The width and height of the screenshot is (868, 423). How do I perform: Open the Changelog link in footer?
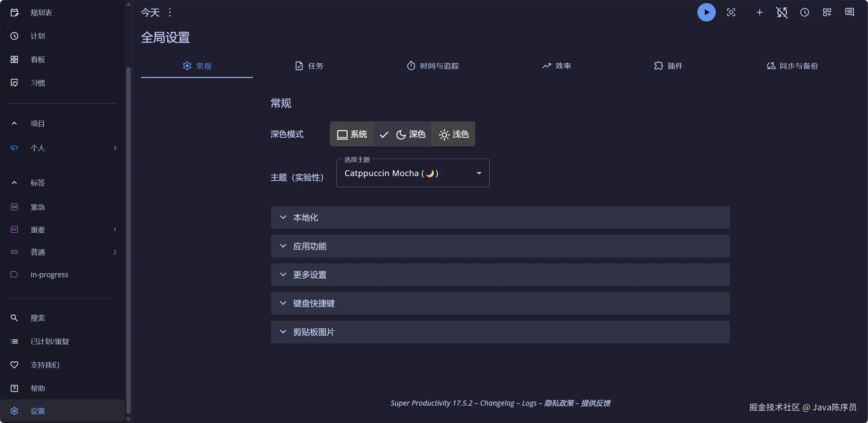point(497,403)
